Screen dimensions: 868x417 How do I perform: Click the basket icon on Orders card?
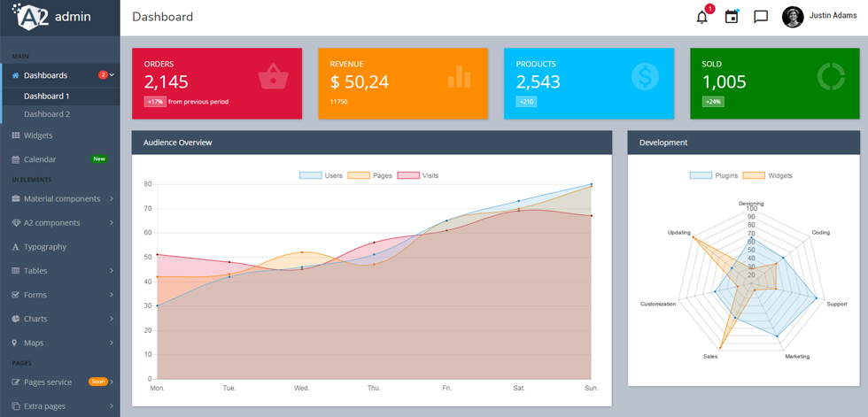tap(274, 76)
